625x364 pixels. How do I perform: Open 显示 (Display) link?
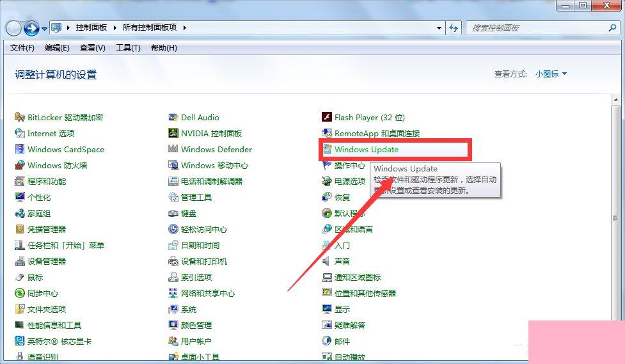(342, 310)
